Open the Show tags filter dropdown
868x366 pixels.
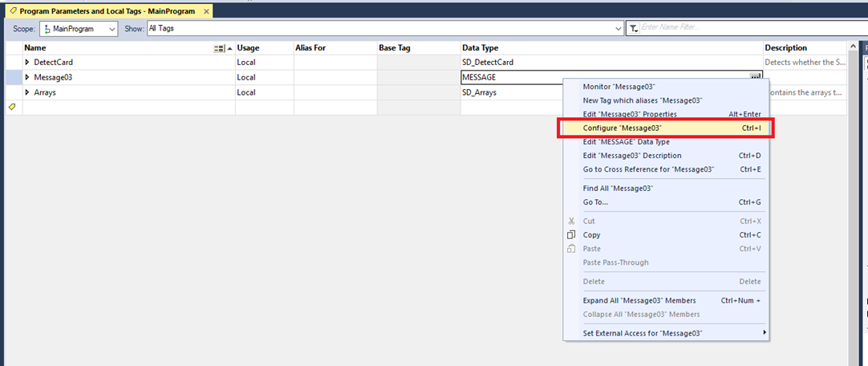618,29
